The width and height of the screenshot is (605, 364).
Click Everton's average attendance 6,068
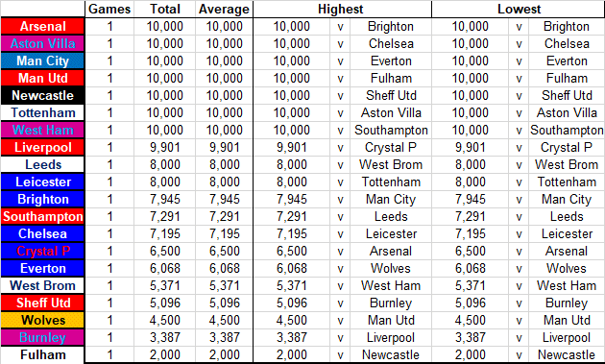tap(224, 268)
